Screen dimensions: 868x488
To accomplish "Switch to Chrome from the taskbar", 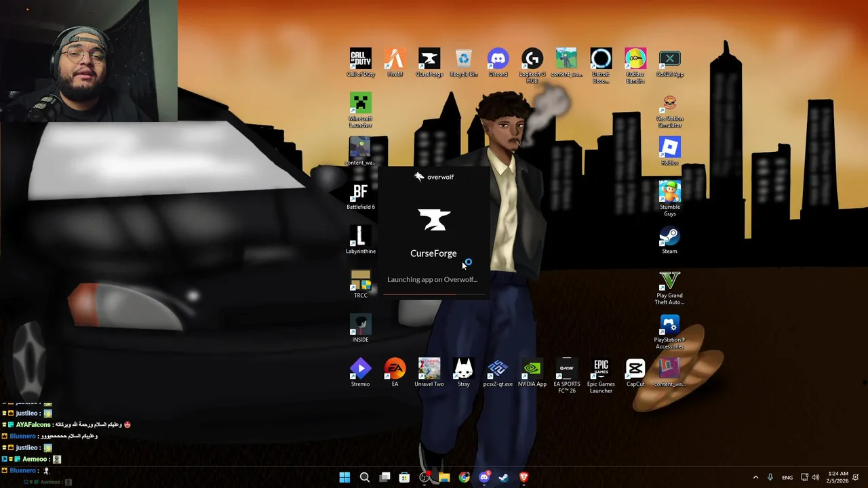I will pyautogui.click(x=464, y=477).
